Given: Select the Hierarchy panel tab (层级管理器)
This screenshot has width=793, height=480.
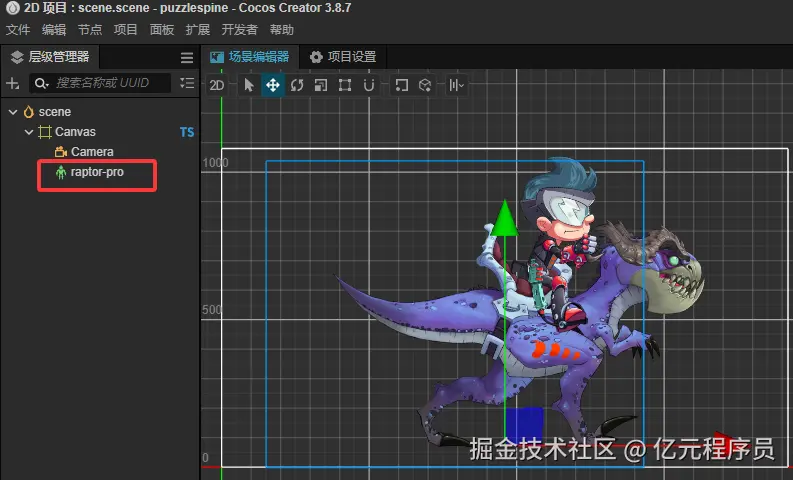Looking at the screenshot, I should (50, 57).
